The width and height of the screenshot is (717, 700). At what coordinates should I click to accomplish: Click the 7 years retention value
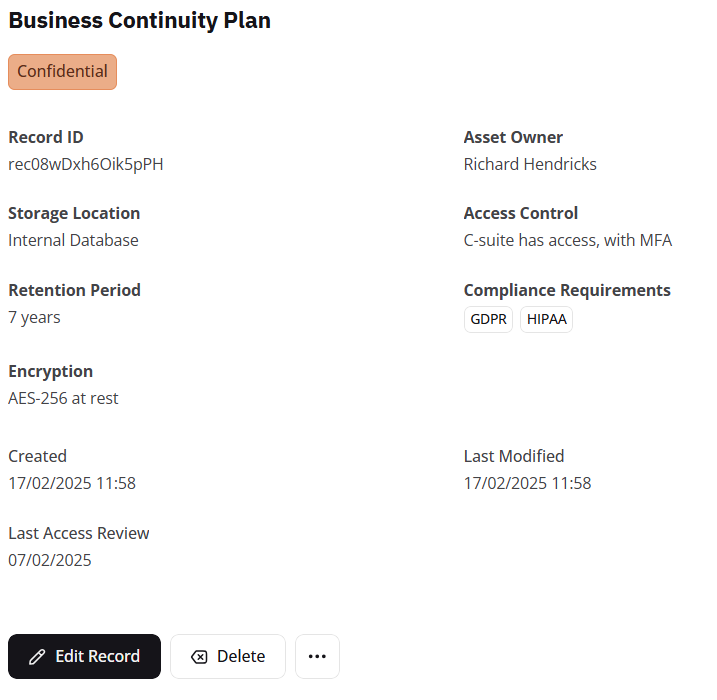pyautogui.click(x=34, y=317)
